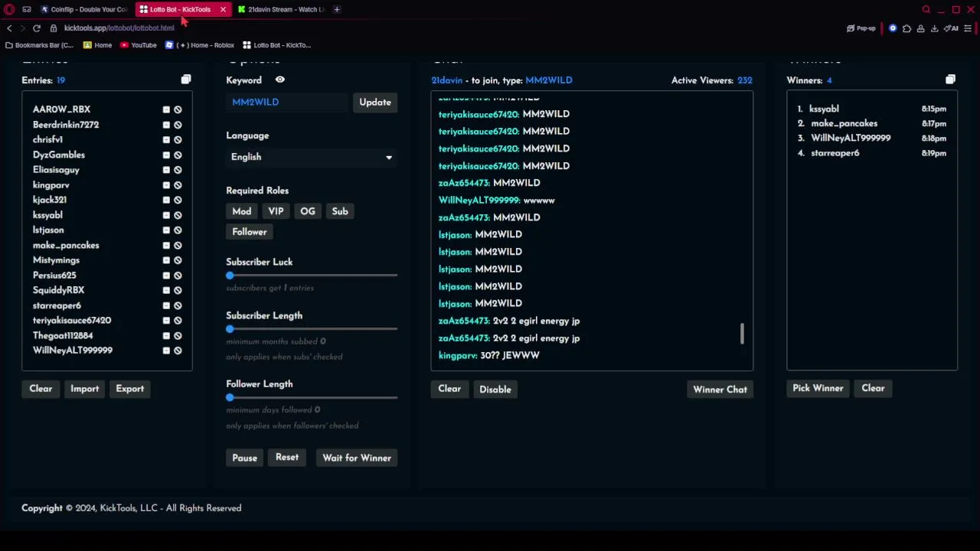Ban the entry Beerdrinkin7272
This screenshot has width=980, height=551.
(178, 125)
